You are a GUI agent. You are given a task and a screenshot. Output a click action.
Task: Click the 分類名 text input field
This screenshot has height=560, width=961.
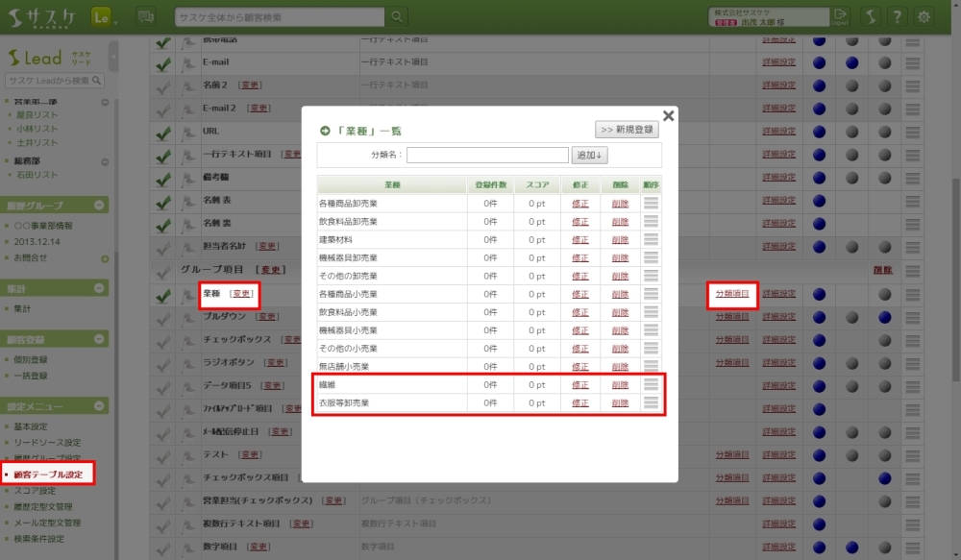point(487,155)
